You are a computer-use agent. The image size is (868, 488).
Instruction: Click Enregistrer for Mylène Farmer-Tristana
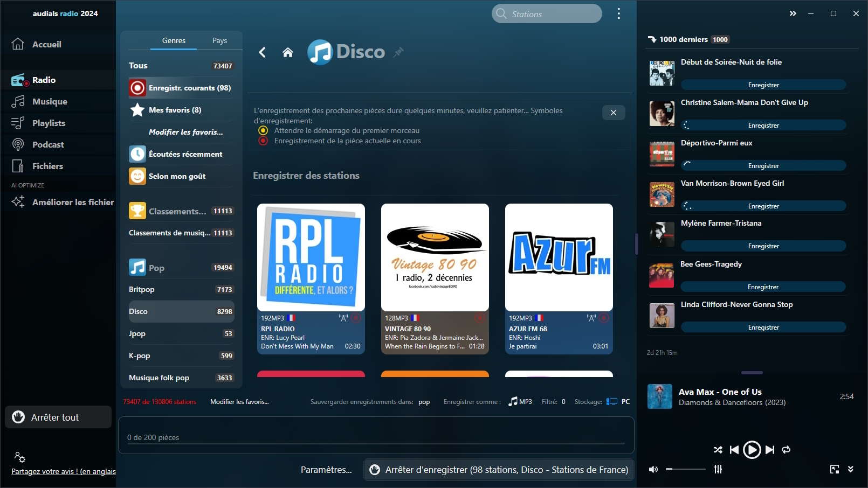pos(763,246)
